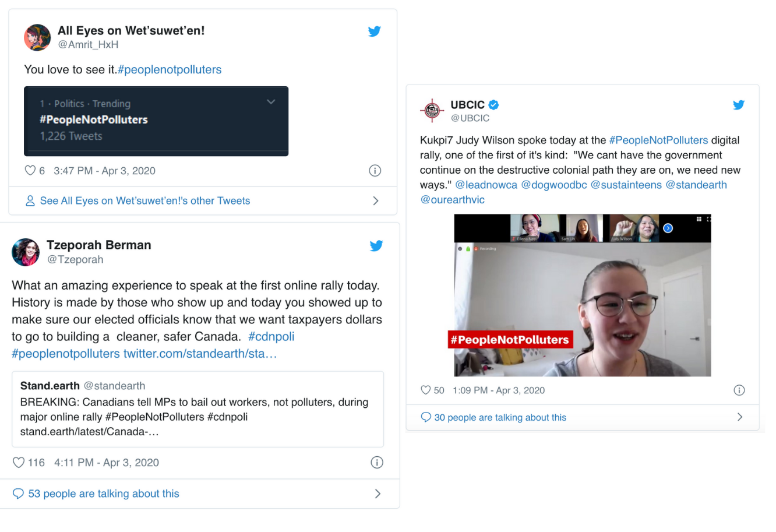Open See All Eyes on Wet'suwet'en!'s other Tweets

click(x=145, y=201)
